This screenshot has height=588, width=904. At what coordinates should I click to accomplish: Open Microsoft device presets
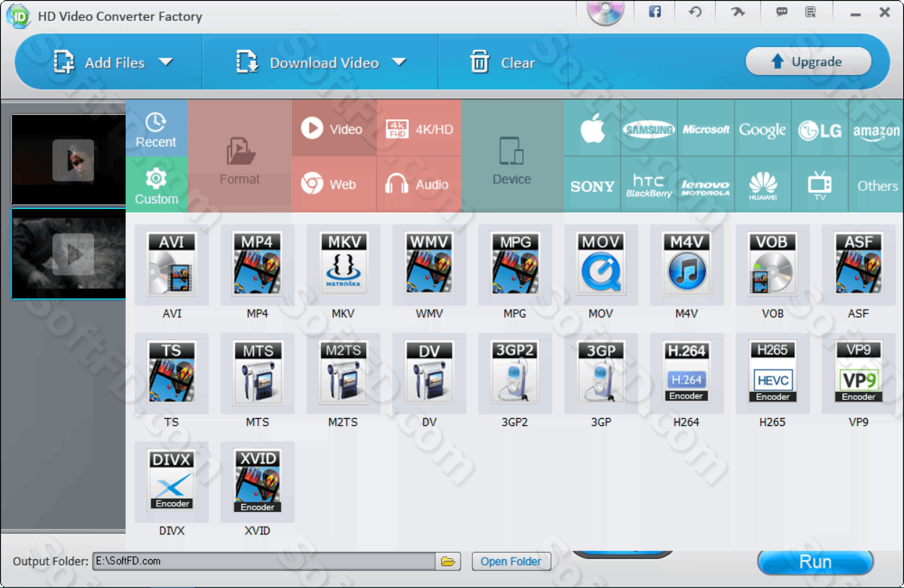click(706, 129)
